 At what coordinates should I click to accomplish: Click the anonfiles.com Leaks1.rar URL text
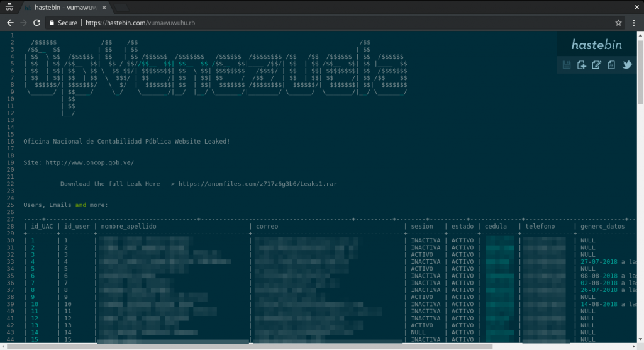click(x=257, y=184)
